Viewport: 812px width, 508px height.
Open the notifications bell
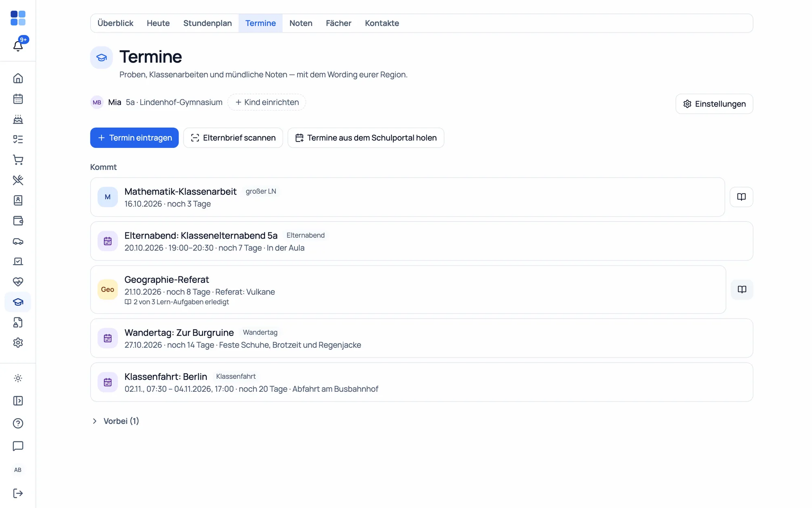click(x=18, y=46)
